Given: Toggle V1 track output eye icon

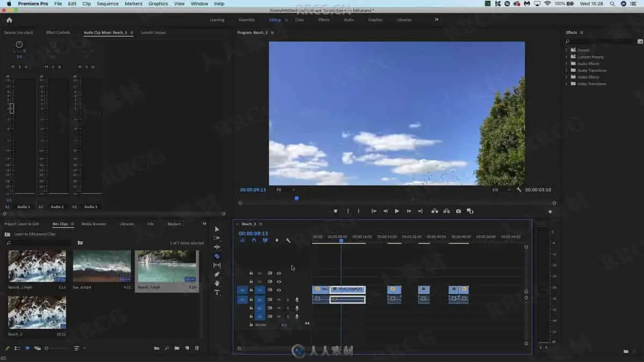Looking at the screenshot, I should (x=279, y=290).
